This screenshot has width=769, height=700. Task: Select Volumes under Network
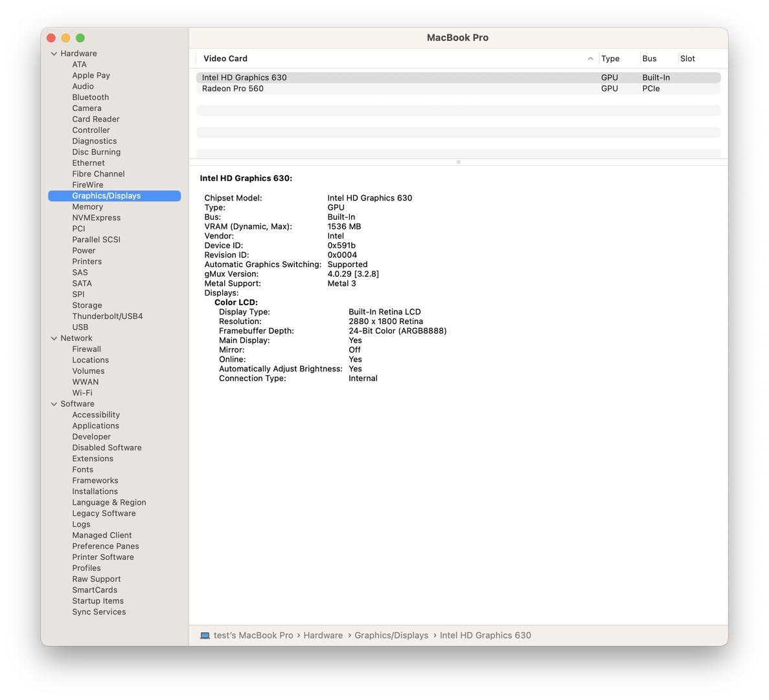88,371
